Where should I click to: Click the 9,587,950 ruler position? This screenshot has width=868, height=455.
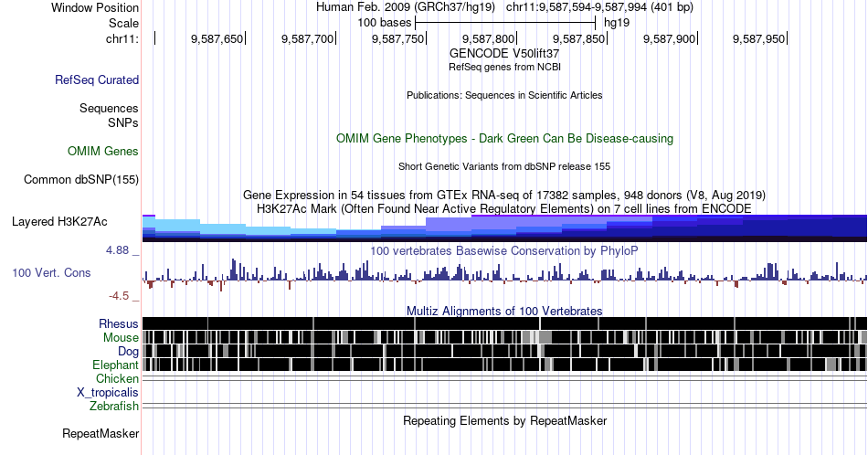[x=759, y=38]
